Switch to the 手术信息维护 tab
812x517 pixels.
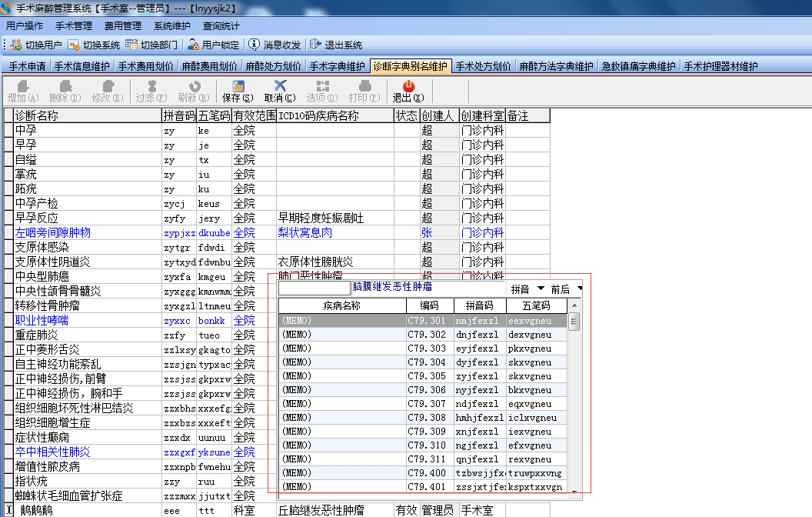[82, 66]
